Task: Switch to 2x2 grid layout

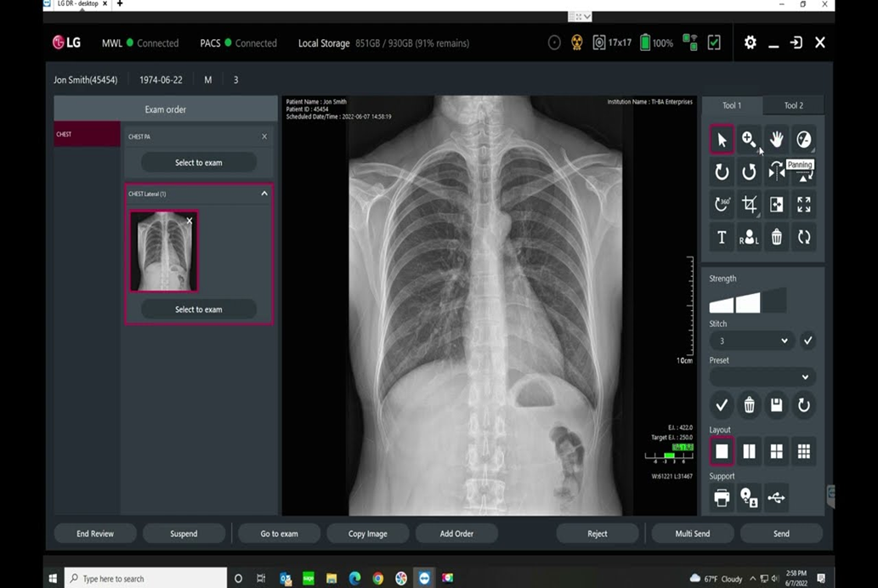Action: (x=776, y=452)
